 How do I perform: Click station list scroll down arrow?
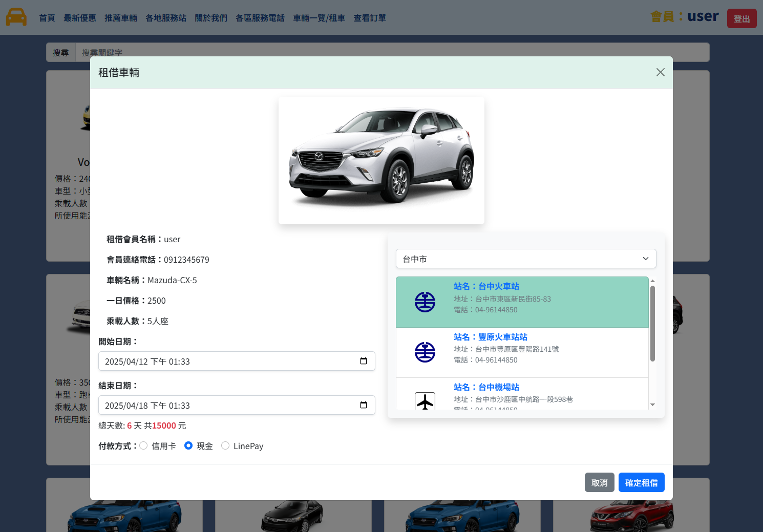[652, 405]
